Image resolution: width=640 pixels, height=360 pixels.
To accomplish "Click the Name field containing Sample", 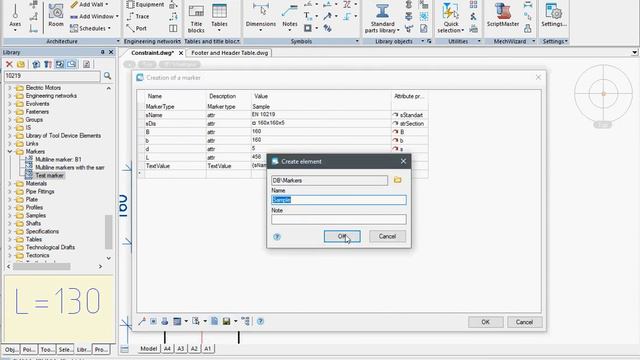I will point(339,200).
